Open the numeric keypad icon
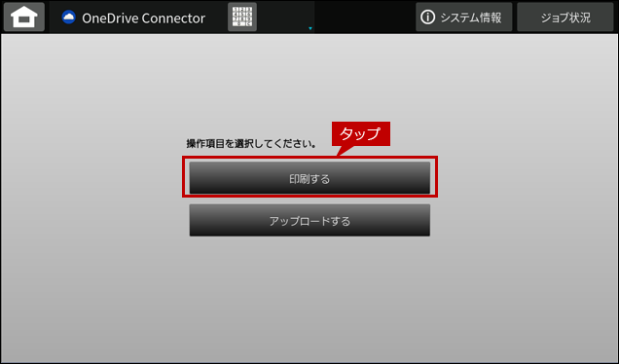 tap(242, 17)
